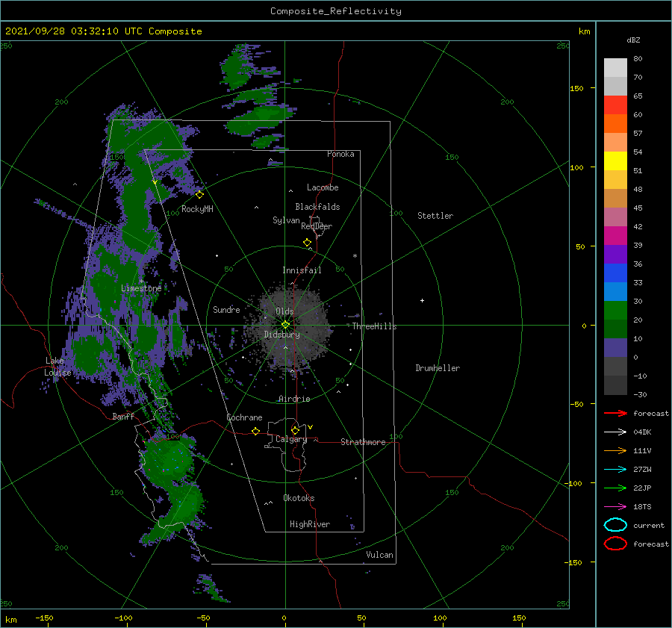Click the cyan 'current' ellipse legend icon
The image size is (672, 628).
tap(615, 525)
